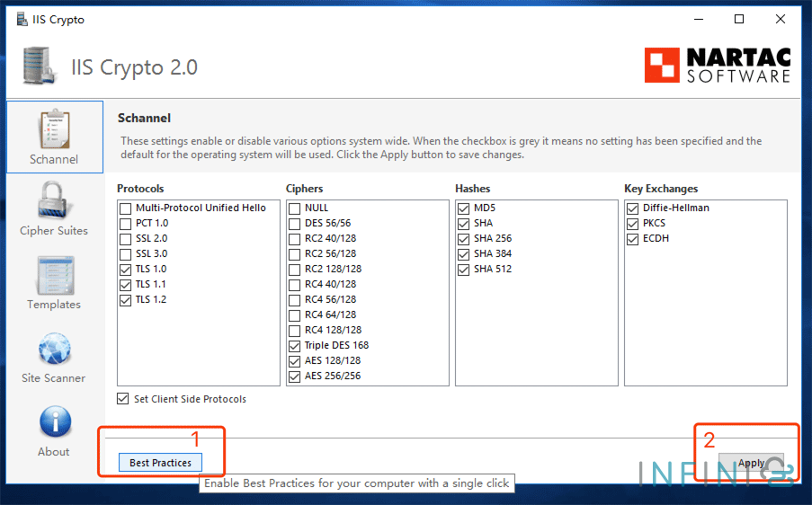Select the Templates label
The image size is (812, 505).
pos(54,305)
